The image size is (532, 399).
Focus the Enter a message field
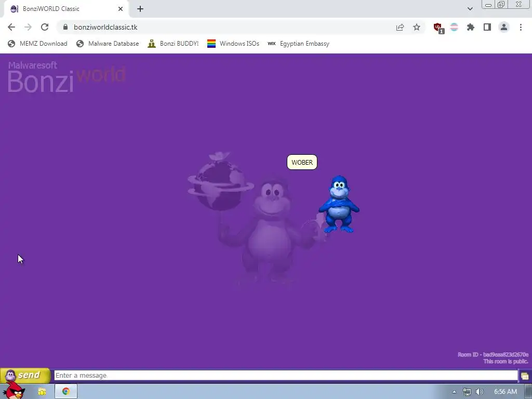(x=286, y=375)
